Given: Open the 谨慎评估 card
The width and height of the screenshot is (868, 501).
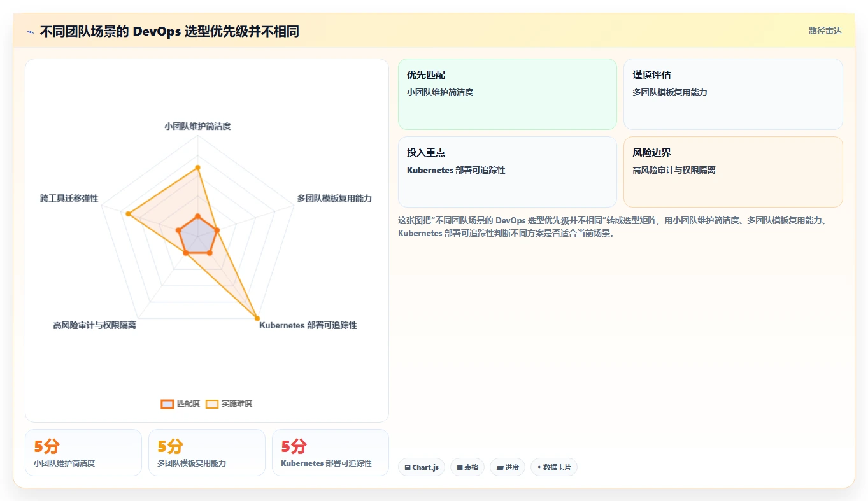Looking at the screenshot, I should 733,94.
